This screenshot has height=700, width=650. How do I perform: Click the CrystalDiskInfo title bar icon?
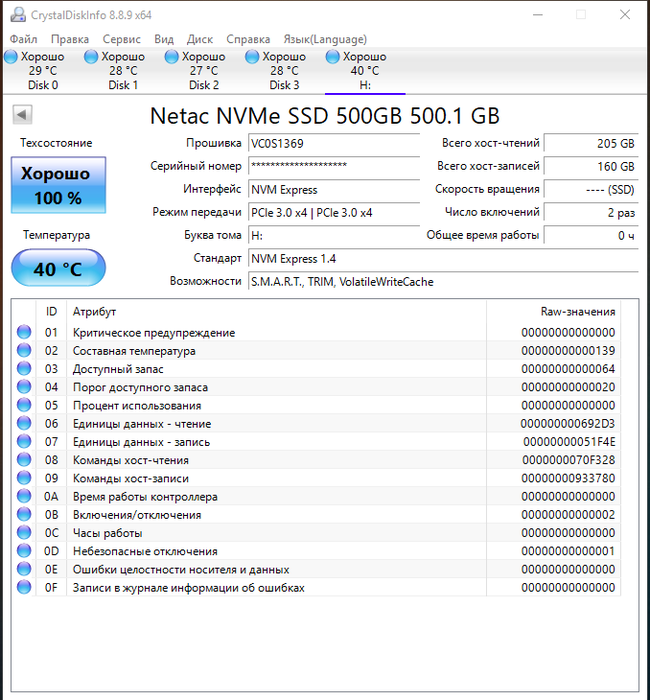click(18, 15)
